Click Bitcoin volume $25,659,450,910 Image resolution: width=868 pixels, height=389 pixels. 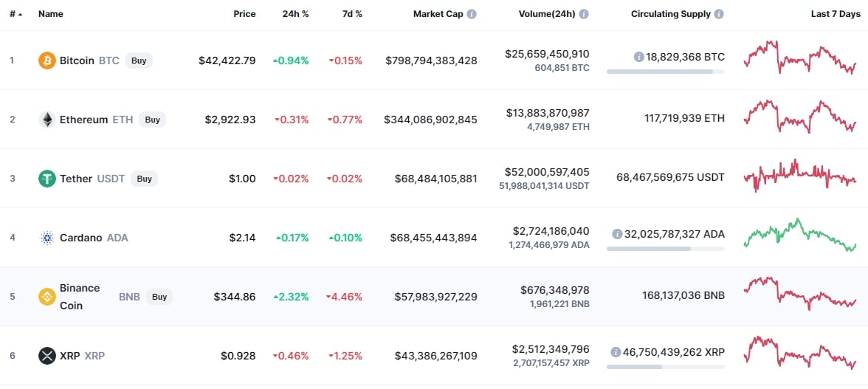tap(547, 54)
